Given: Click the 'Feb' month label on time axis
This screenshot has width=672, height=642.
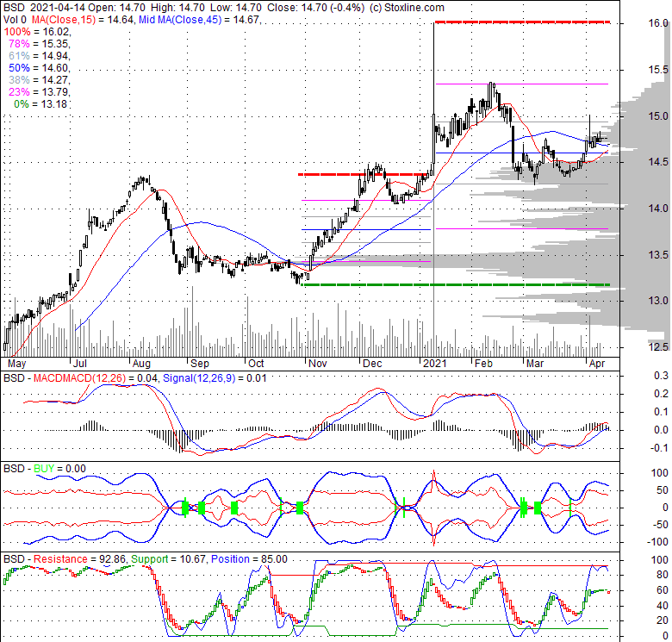Looking at the screenshot, I should pyautogui.click(x=484, y=364).
